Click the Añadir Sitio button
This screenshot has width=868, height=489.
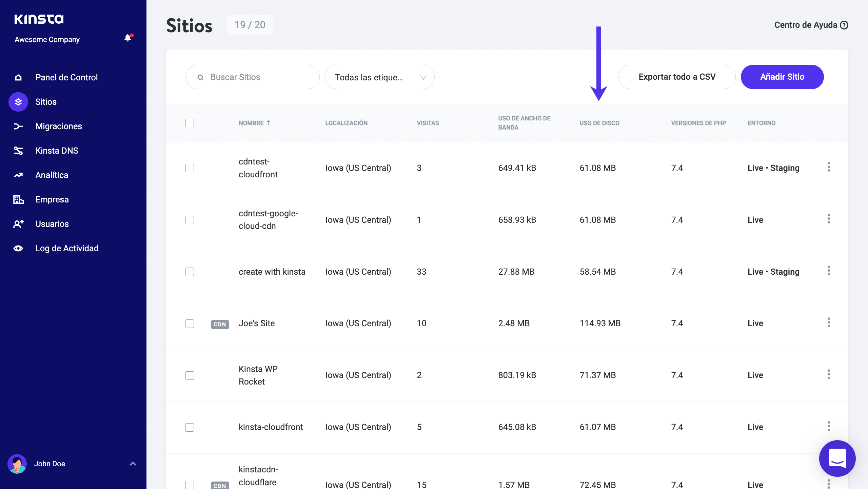pyautogui.click(x=782, y=77)
